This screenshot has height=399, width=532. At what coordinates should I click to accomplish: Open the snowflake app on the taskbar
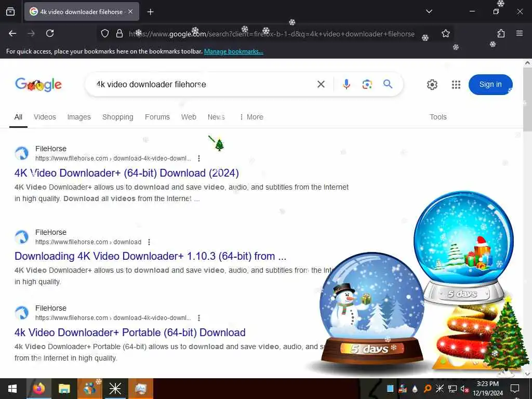[x=115, y=389]
